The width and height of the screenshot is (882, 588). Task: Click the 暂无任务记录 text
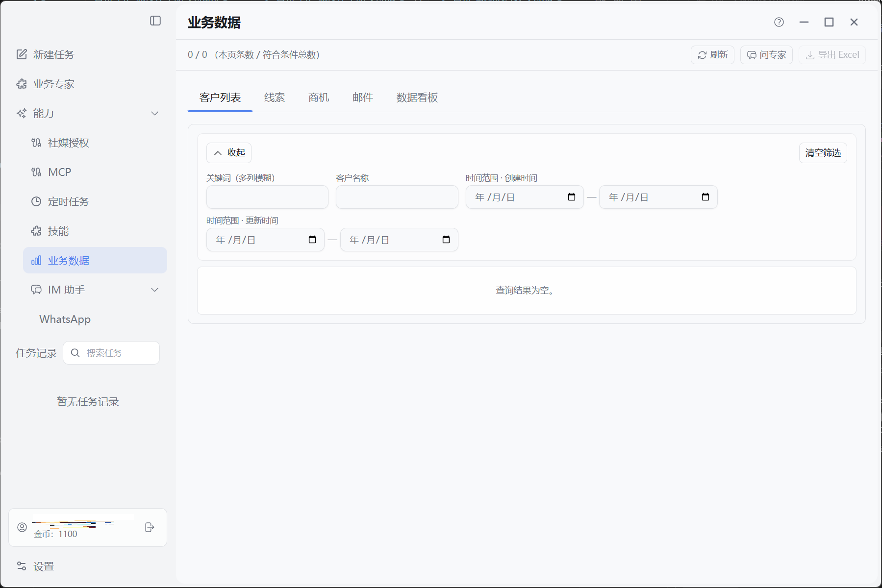click(x=88, y=402)
